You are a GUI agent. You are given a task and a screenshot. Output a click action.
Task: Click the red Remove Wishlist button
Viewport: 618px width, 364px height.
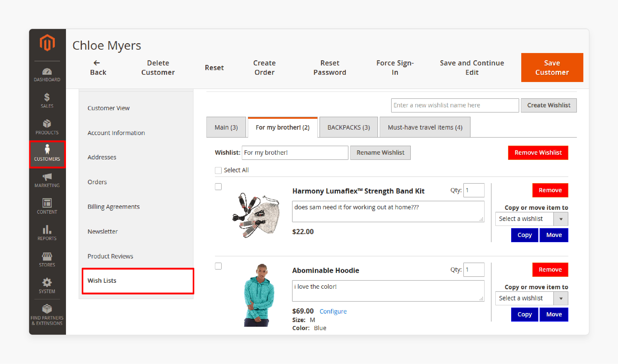point(538,153)
